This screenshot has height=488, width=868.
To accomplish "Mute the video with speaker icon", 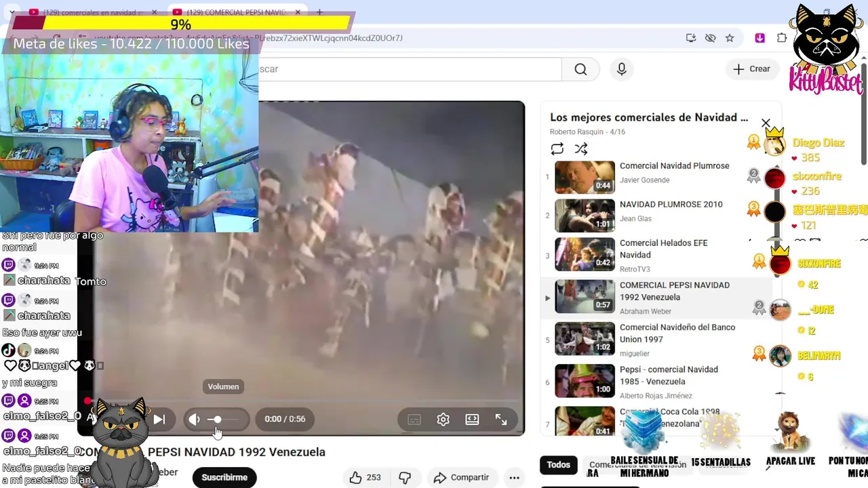I will pos(195,420).
